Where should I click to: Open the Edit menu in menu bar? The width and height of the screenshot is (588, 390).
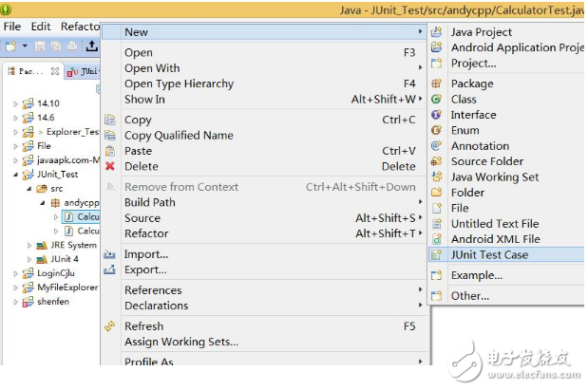(x=41, y=27)
